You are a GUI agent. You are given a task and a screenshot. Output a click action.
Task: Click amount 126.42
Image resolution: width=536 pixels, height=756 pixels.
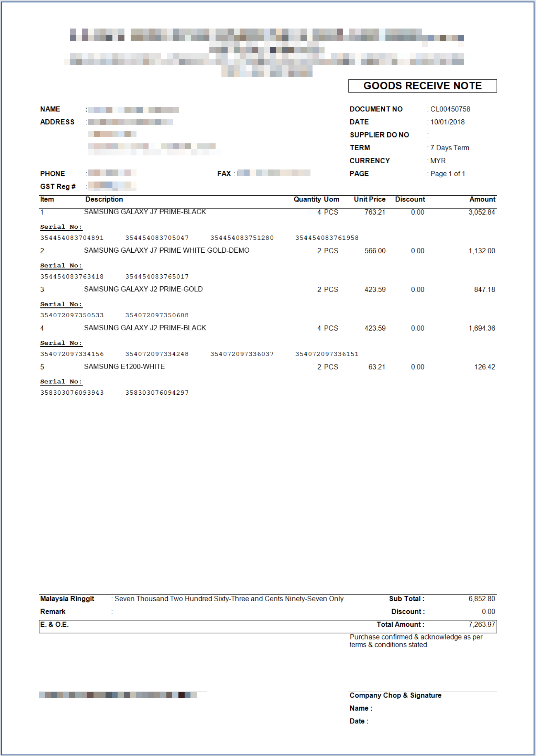click(x=485, y=367)
